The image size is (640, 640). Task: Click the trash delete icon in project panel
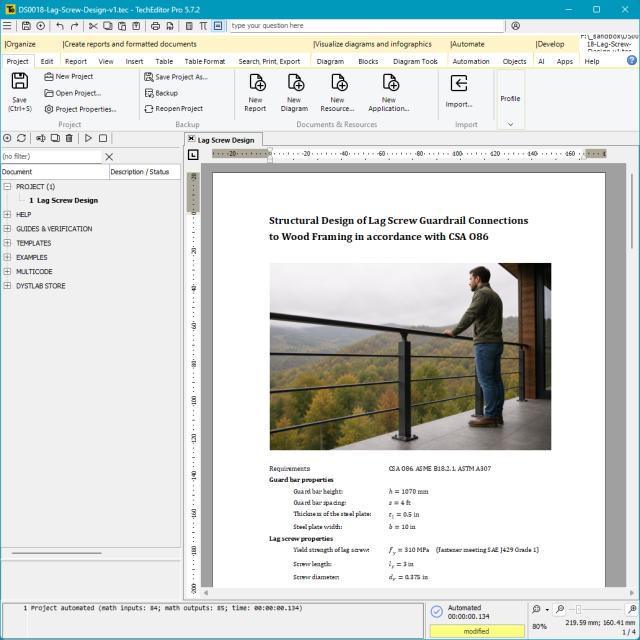(x=69, y=138)
